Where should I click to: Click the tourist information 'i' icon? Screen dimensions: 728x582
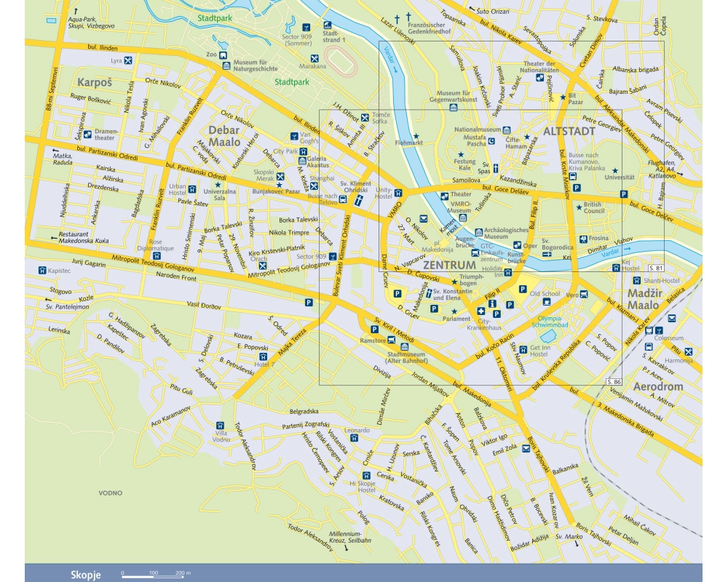pyautogui.click(x=491, y=303)
